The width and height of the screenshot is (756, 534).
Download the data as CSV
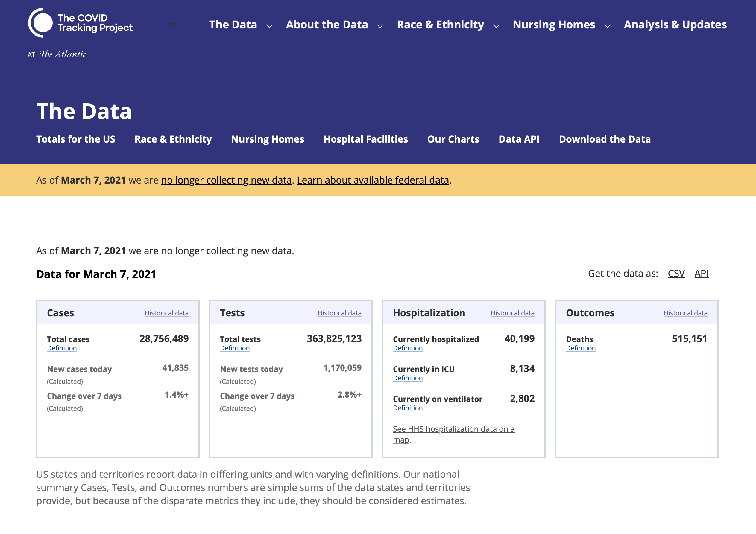[676, 273]
